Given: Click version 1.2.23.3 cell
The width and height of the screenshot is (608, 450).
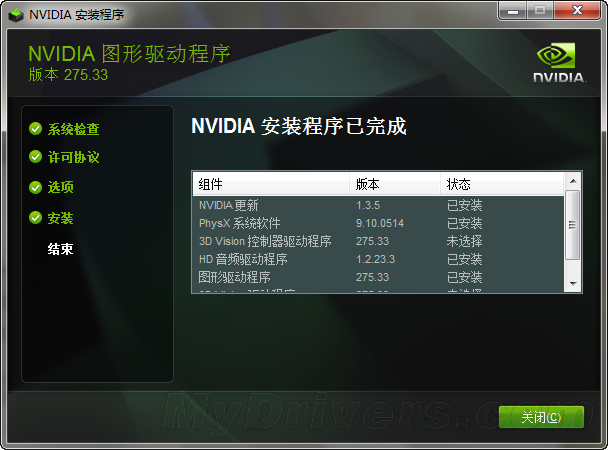Looking at the screenshot, I should [x=375, y=259].
